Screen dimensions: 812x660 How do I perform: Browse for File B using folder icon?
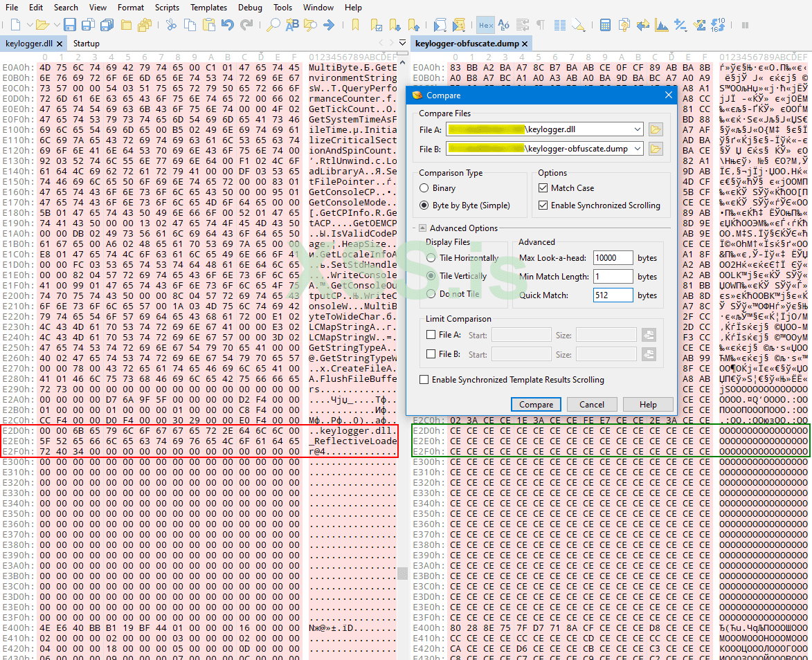coord(655,149)
